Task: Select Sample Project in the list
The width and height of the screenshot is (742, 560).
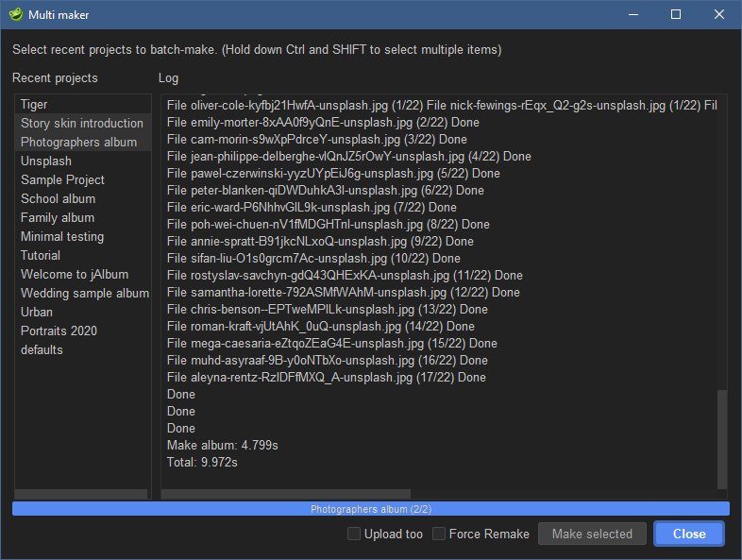Action: (62, 179)
